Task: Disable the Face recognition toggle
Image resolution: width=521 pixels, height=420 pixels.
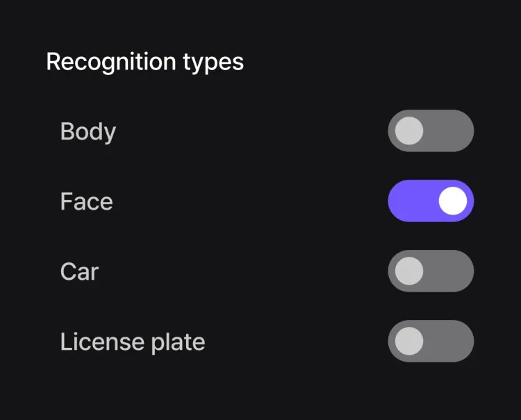Action: [431, 201]
